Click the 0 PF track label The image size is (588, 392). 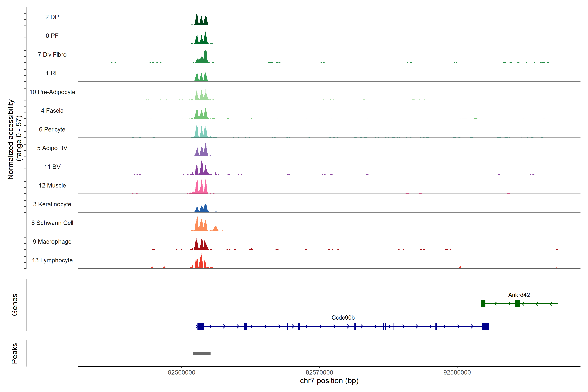52,36
